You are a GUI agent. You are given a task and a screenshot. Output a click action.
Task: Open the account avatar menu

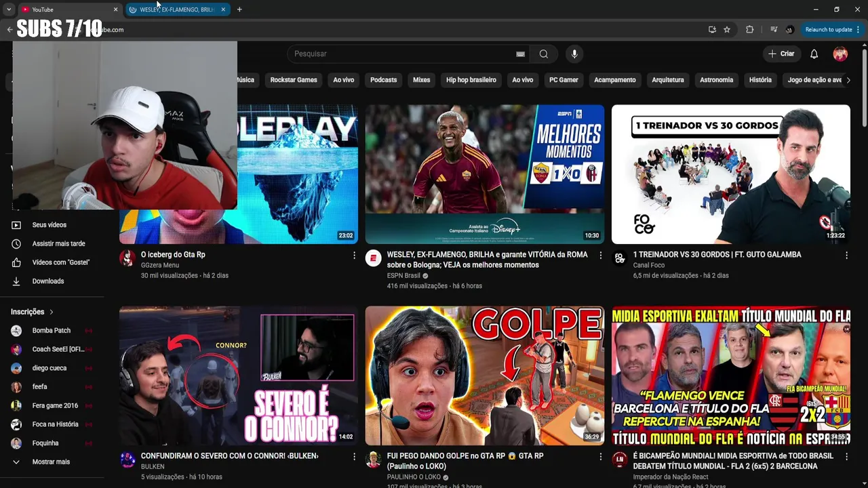pyautogui.click(x=840, y=54)
